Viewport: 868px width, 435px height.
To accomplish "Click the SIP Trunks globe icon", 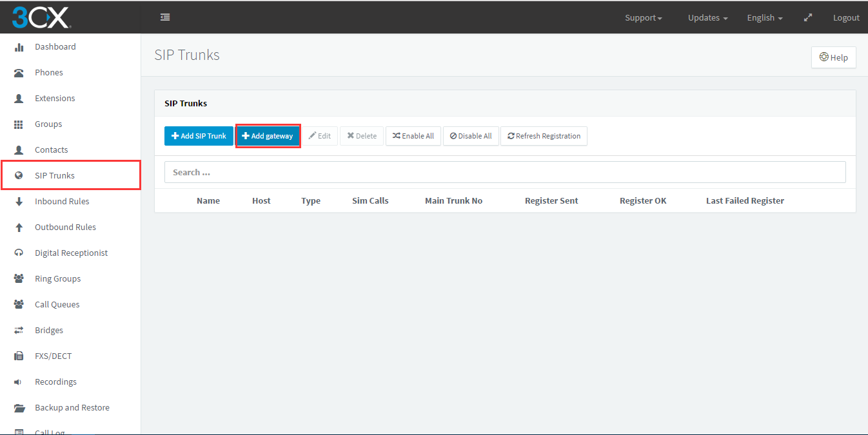I will 19,176.
